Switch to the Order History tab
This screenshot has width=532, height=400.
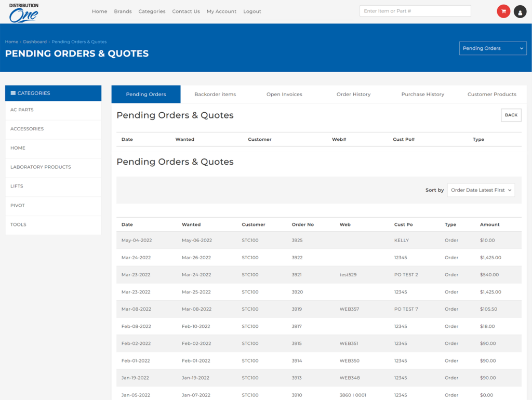tap(353, 95)
